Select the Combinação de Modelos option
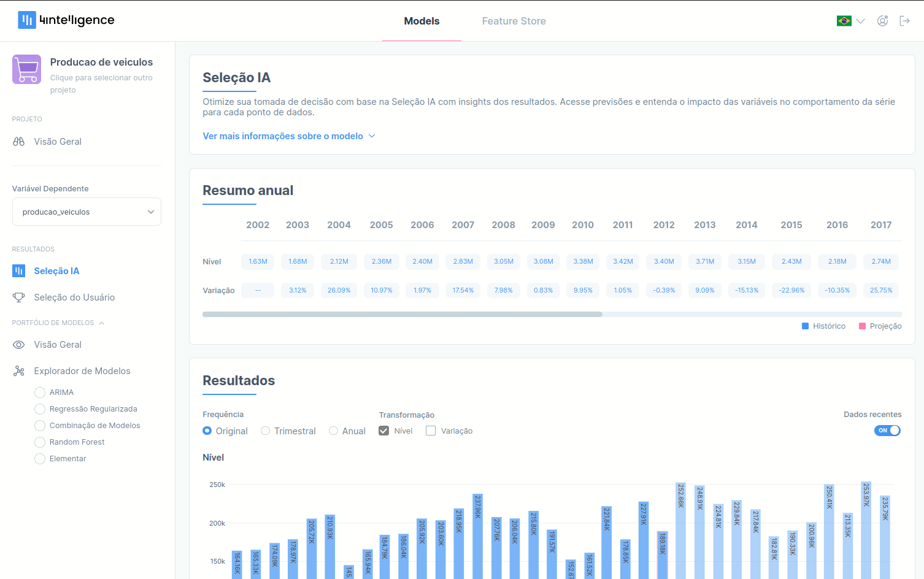Image resolution: width=924 pixels, height=579 pixels. coord(40,426)
